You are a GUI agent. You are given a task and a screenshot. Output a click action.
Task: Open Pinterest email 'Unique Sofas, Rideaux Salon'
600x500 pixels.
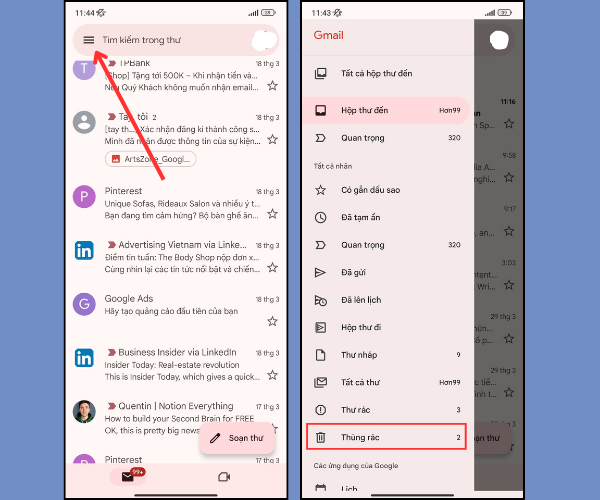point(176,203)
